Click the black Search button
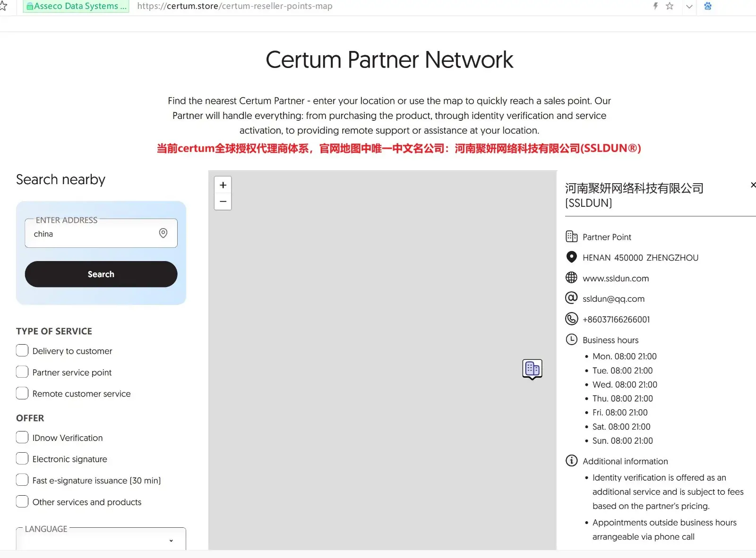Viewport: 756px width, 558px height. pos(101,274)
